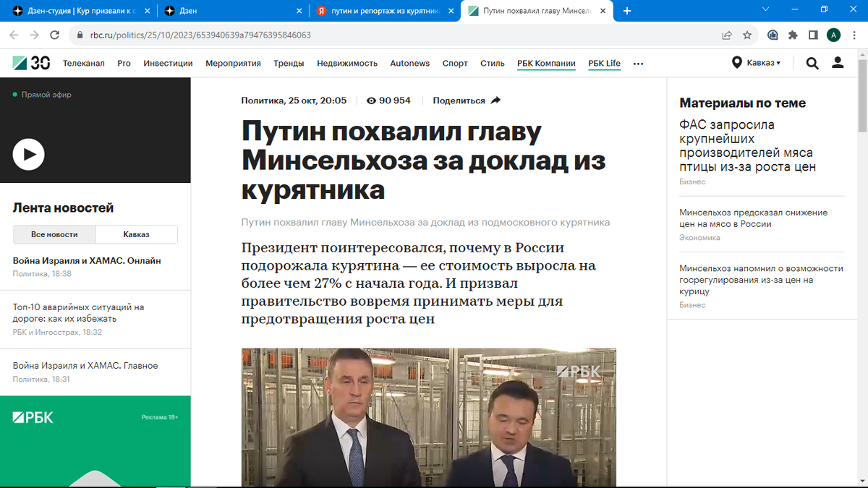Select the Все новости feed filter
This screenshot has height=488, width=868.
[54, 234]
